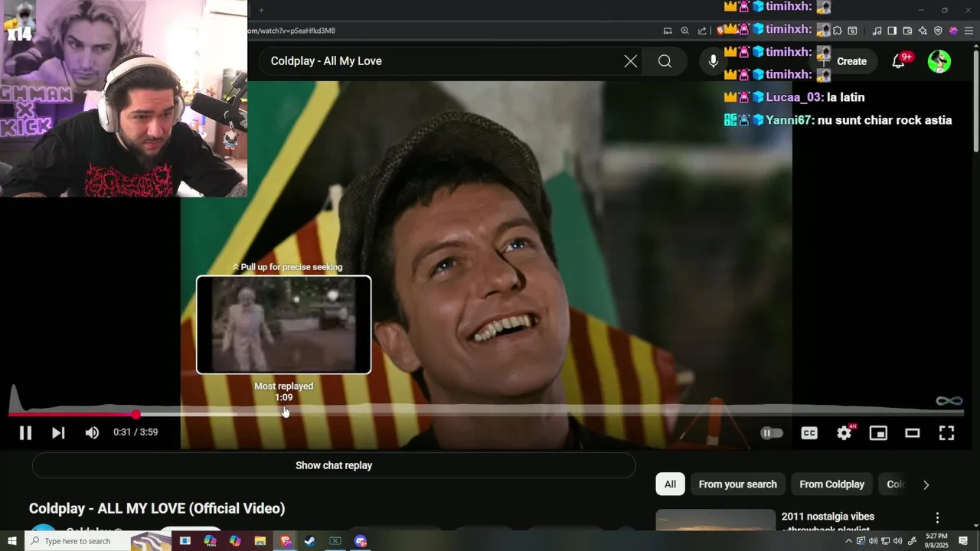Click the page scrollbar down arrow
This screenshot has width=980, height=551.
click(x=975, y=526)
